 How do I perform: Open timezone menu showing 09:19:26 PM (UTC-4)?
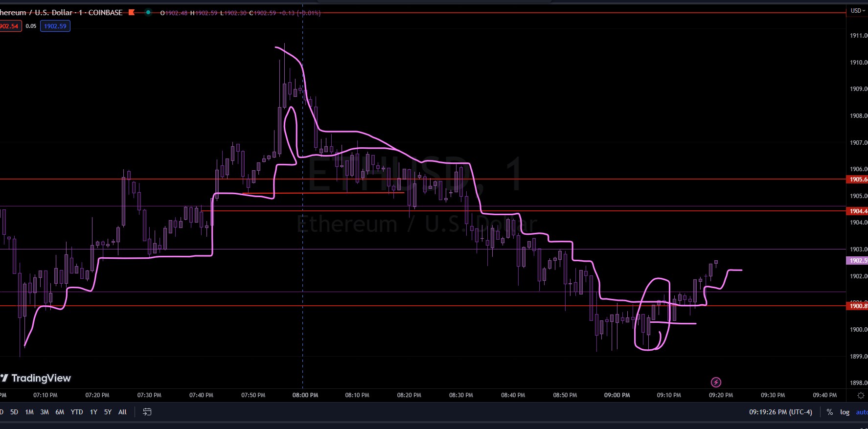pyautogui.click(x=780, y=412)
